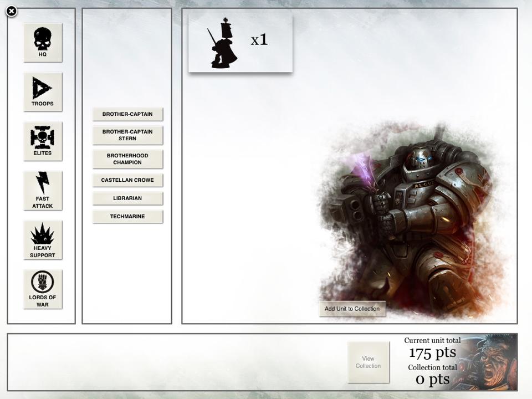Tap the unit silhouette x1 card

(241, 43)
